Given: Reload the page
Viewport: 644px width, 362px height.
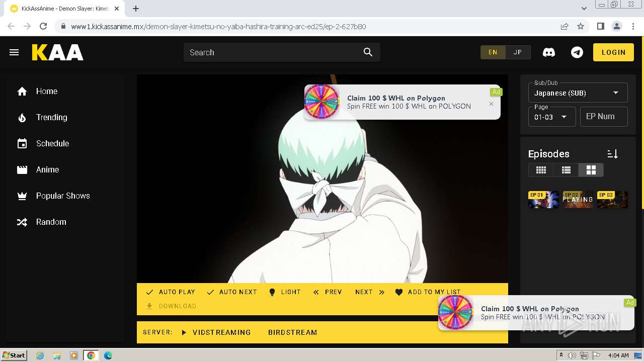Looking at the screenshot, I should [43, 26].
